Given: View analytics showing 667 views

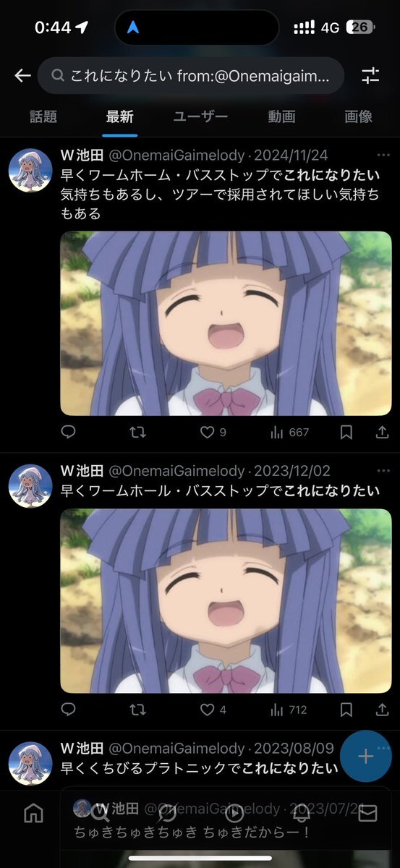Looking at the screenshot, I should (289, 432).
